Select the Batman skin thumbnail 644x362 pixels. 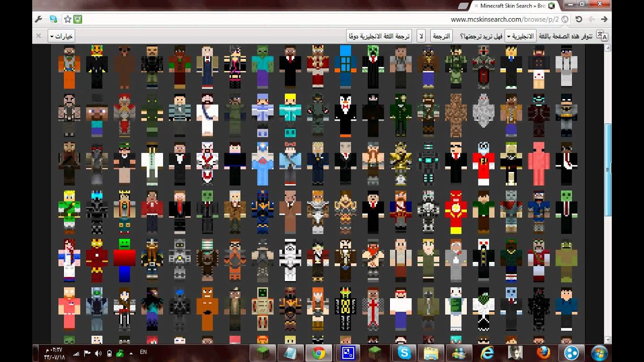pos(566,114)
